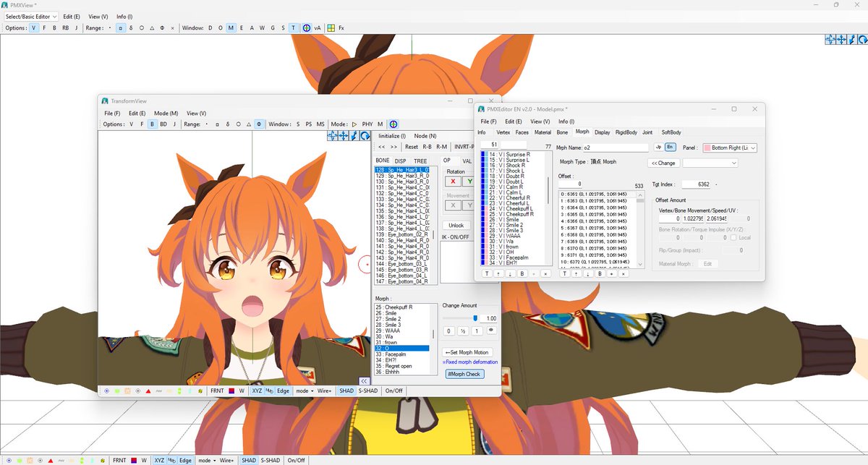The image size is (868, 465).
Task: Click the Mrph Name input field
Action: [616, 147]
